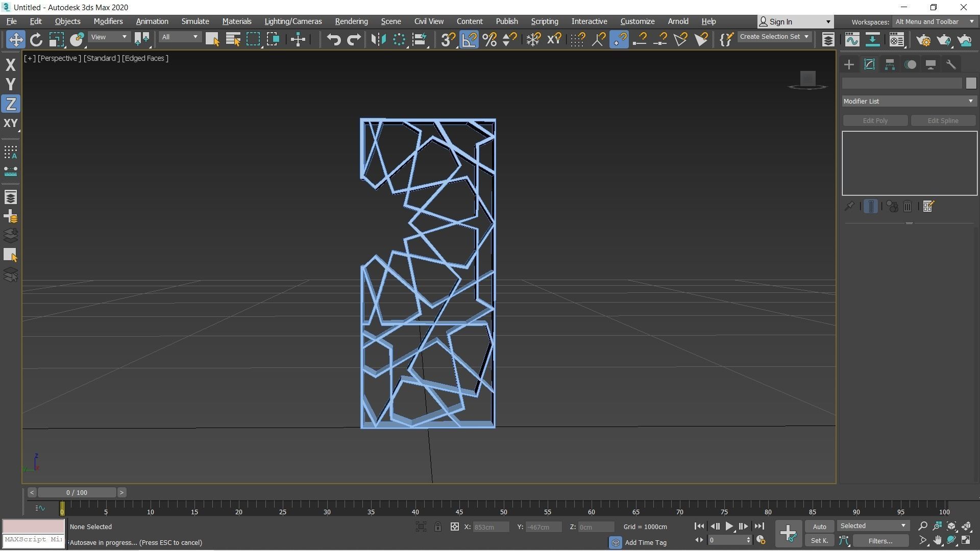This screenshot has height=551, width=980.
Task: Open the Material Editor
Action: 896,39
